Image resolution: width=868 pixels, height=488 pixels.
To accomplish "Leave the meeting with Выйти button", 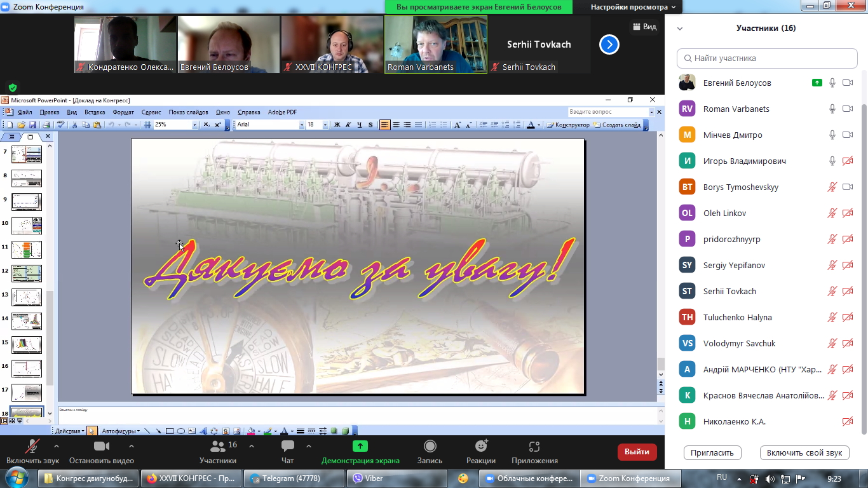I will coord(637,452).
